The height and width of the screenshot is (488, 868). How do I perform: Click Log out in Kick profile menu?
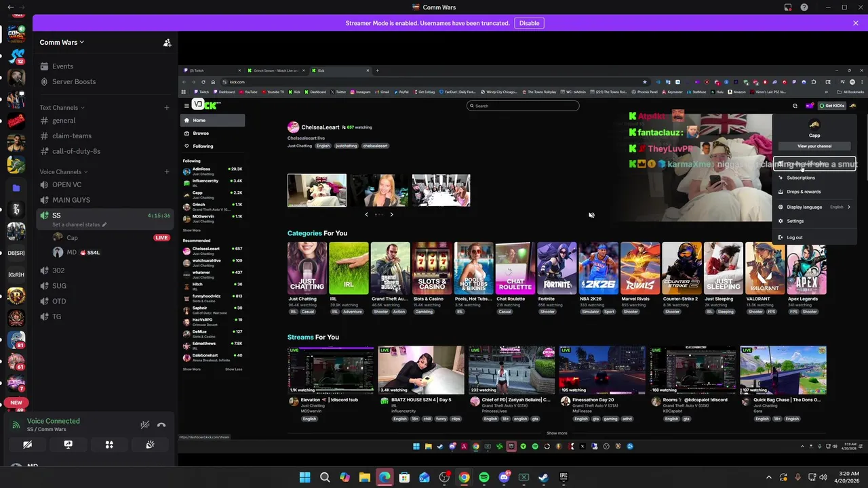click(814, 237)
